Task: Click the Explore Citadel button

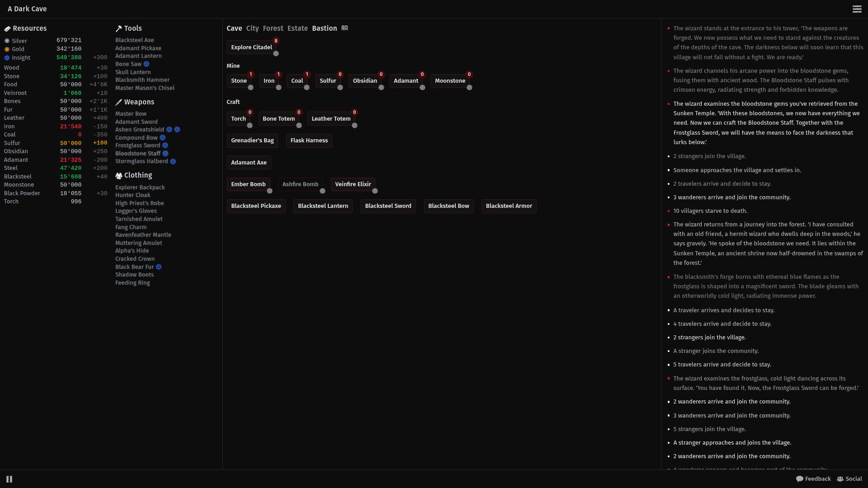Action: [251, 47]
